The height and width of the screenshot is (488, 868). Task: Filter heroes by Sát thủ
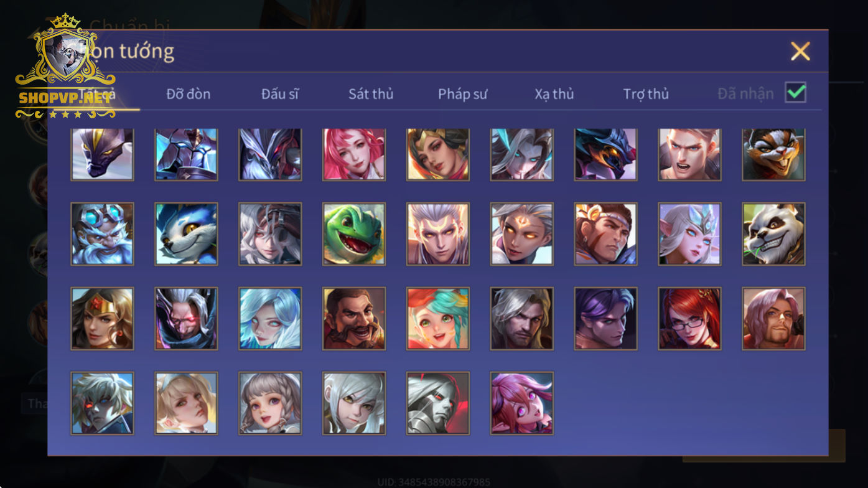371,94
